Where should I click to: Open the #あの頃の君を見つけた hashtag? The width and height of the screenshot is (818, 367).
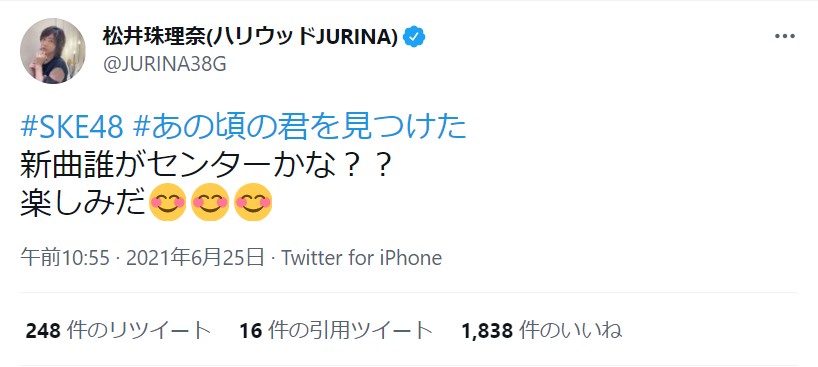pos(299,128)
